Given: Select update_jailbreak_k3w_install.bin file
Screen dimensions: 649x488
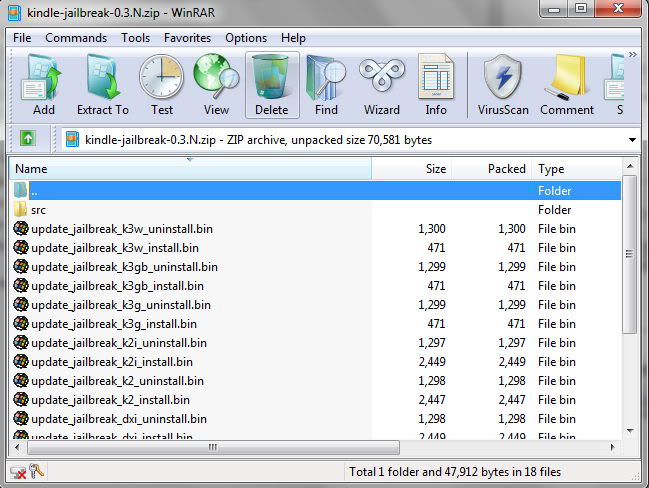Looking at the screenshot, I should coord(315,248).
